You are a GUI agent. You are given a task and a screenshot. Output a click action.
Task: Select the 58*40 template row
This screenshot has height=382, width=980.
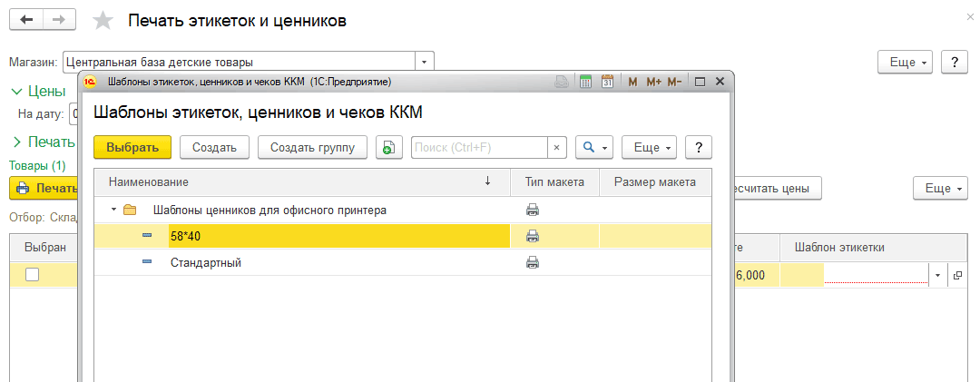tap(403, 236)
